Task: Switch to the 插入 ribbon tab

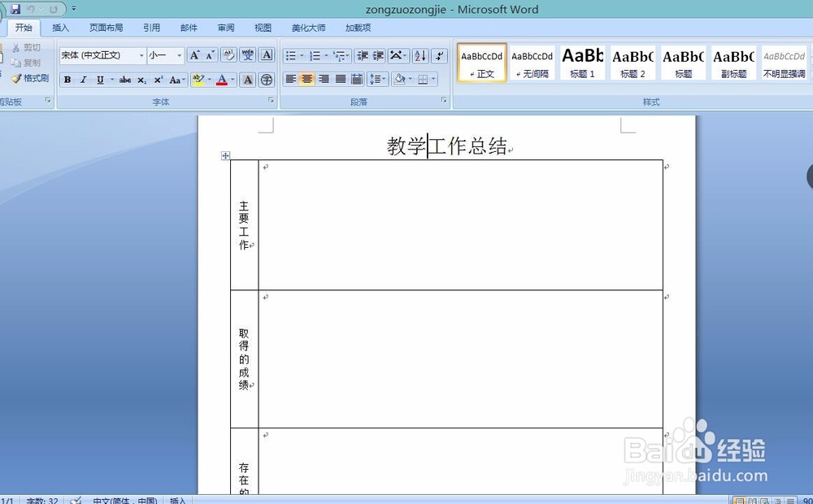Action: 60,27
